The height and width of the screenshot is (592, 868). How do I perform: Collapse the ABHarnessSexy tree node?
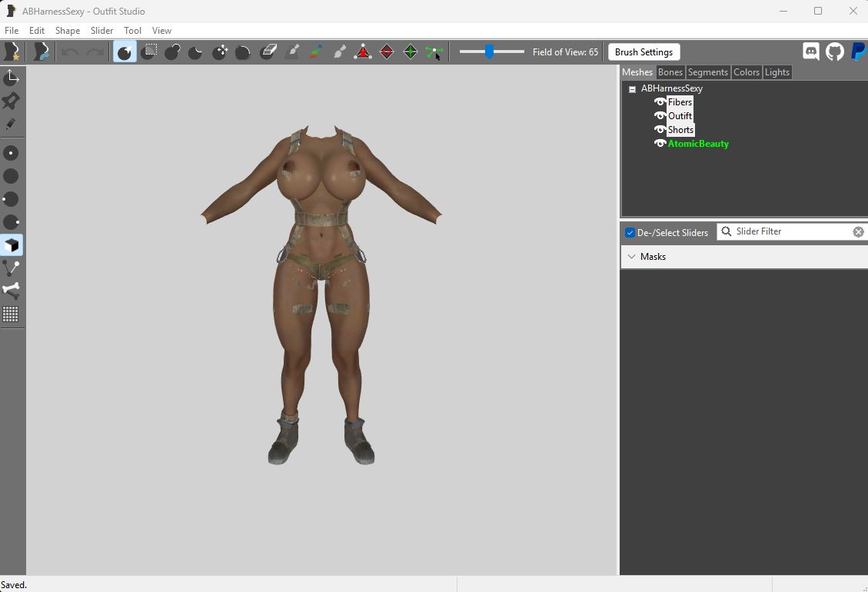pyautogui.click(x=632, y=89)
